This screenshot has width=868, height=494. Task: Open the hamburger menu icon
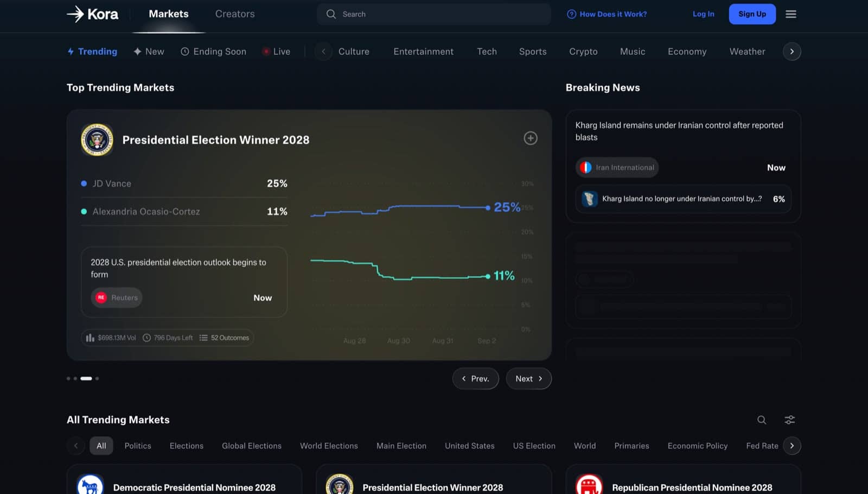[791, 14]
